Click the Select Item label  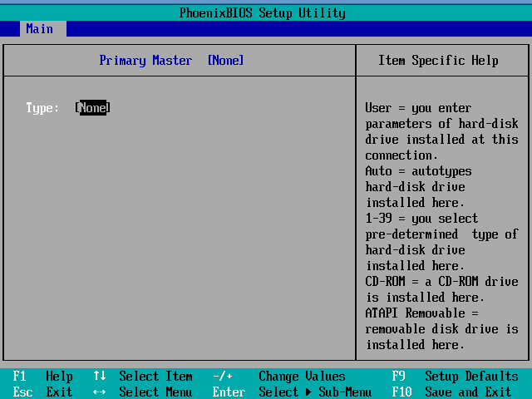coord(155,377)
